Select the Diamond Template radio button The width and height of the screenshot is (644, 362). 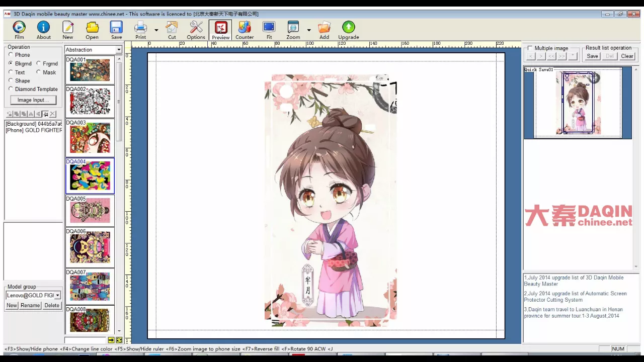(x=11, y=89)
